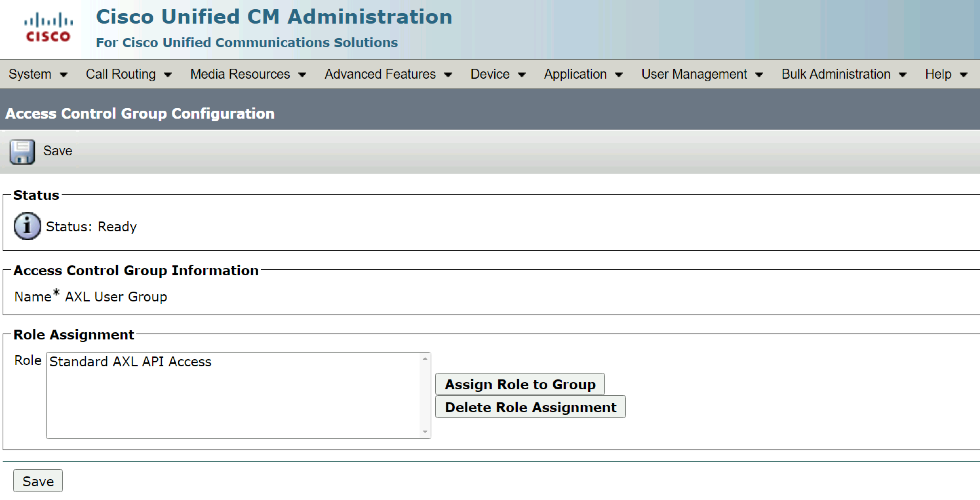Open the Call Routing menu
Image resolution: width=980 pixels, height=500 pixels.
128,74
